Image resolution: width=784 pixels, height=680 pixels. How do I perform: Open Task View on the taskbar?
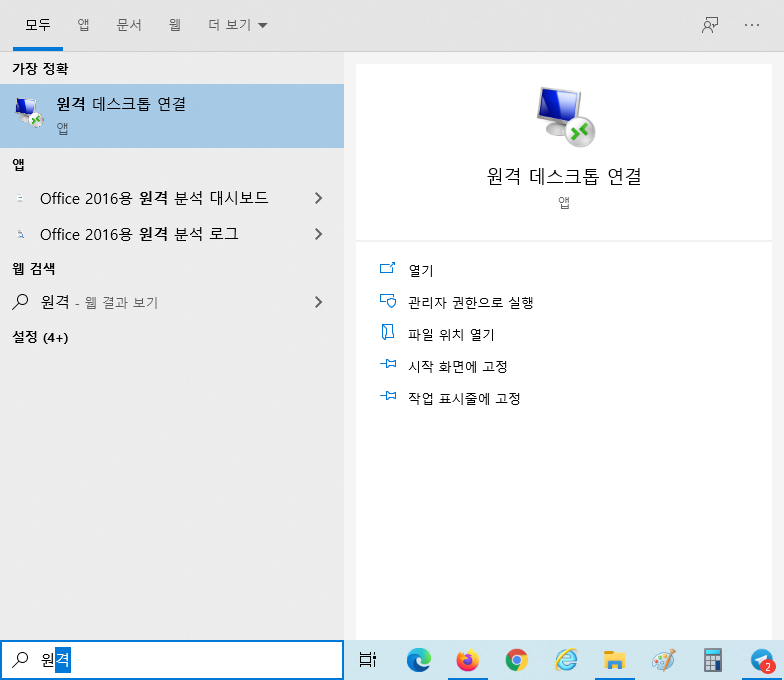(x=368, y=660)
